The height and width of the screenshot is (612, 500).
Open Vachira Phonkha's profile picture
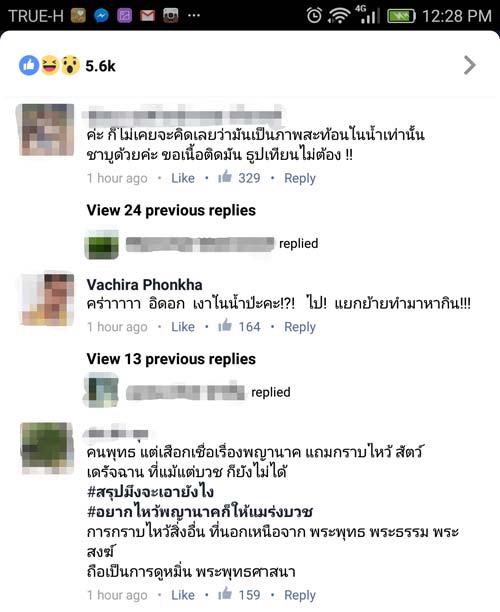tap(47, 299)
